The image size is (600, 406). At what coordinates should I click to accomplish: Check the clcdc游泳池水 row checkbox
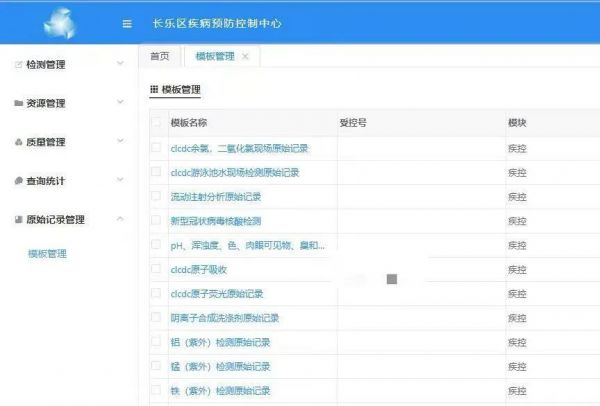(156, 171)
